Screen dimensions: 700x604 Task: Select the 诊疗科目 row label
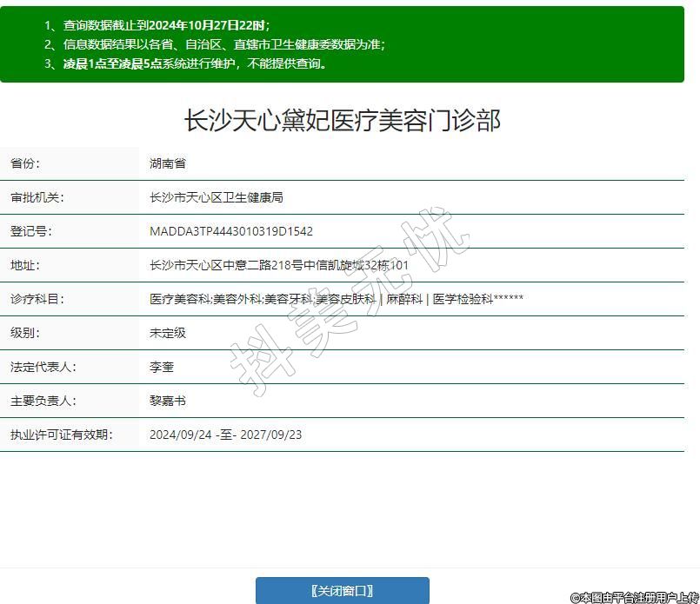click(37, 299)
